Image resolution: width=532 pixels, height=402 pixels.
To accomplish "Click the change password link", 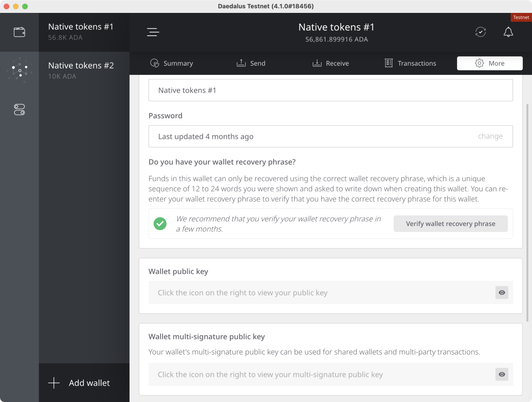I will 490,136.
